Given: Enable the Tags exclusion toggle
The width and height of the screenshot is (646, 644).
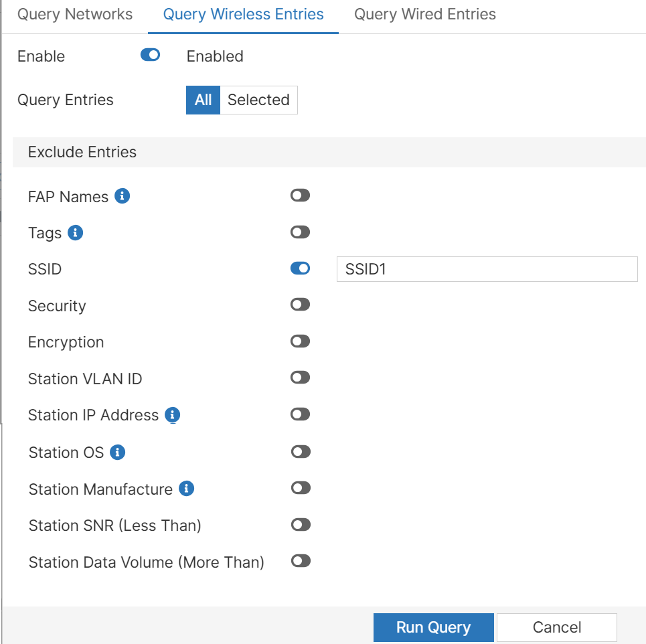Looking at the screenshot, I should tap(301, 232).
